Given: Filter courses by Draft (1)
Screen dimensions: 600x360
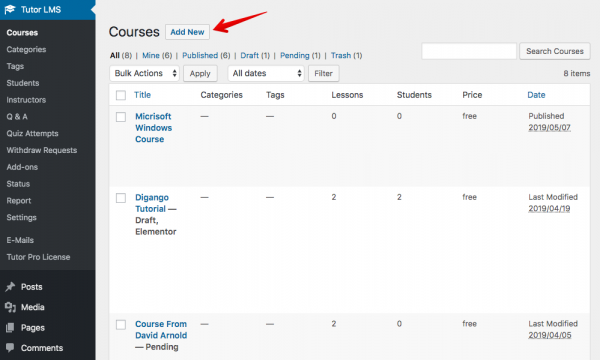Looking at the screenshot, I should point(255,55).
